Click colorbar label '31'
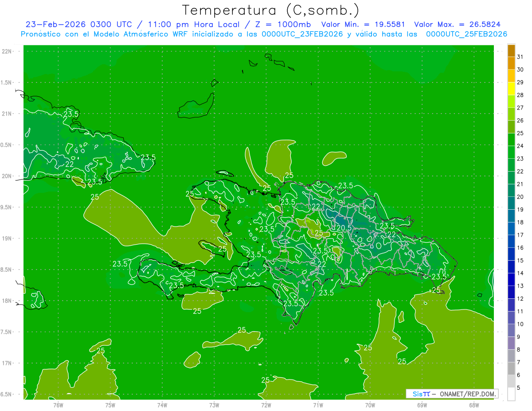This screenshot has width=532, height=411. coord(520,57)
